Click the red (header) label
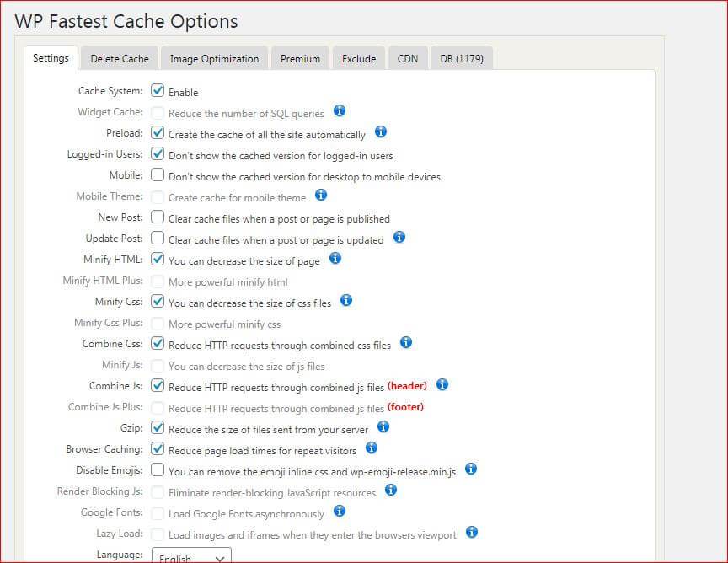728x563 pixels. 407,385
